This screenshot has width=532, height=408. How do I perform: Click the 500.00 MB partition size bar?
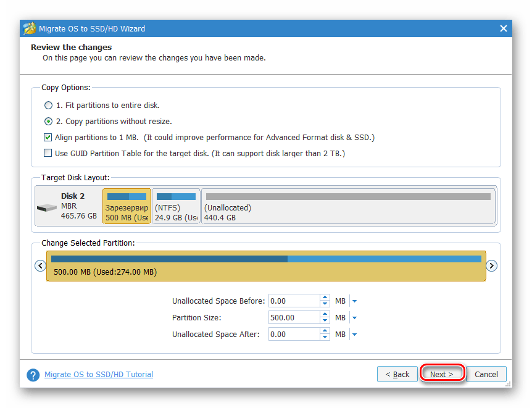(266, 266)
